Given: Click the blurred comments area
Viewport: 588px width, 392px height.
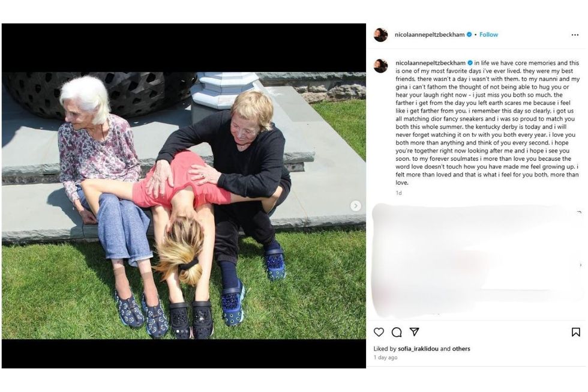Looking at the screenshot, I should point(477,261).
